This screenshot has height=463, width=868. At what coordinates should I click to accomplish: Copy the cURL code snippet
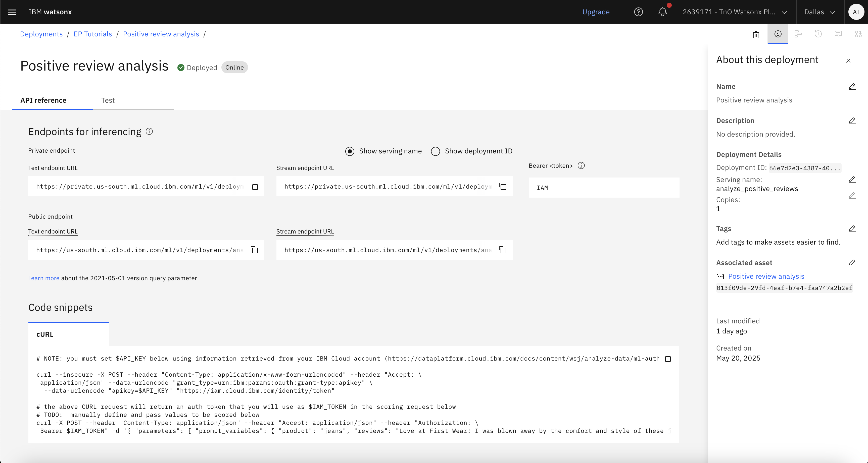coord(667,358)
